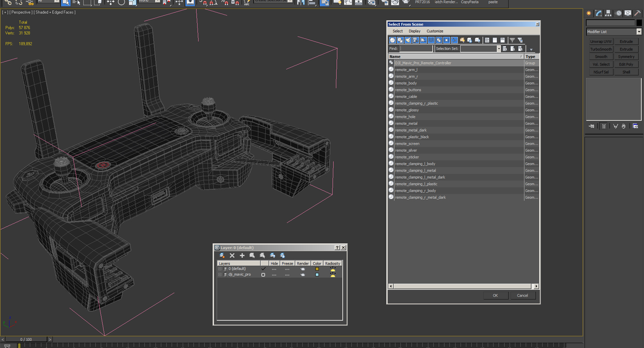Open Selection Set dropdown in Select From Scene
Image resolution: width=644 pixels, height=348 pixels.
[x=499, y=49]
